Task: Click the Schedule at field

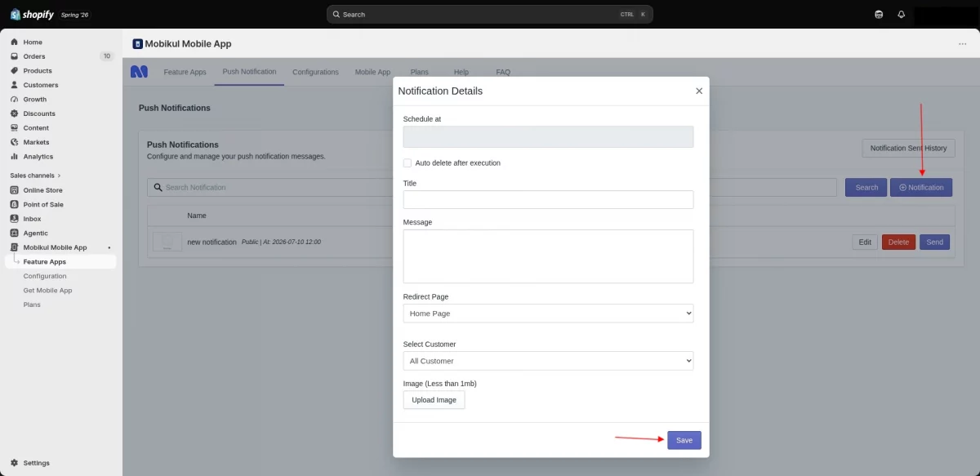Action: tap(548, 136)
